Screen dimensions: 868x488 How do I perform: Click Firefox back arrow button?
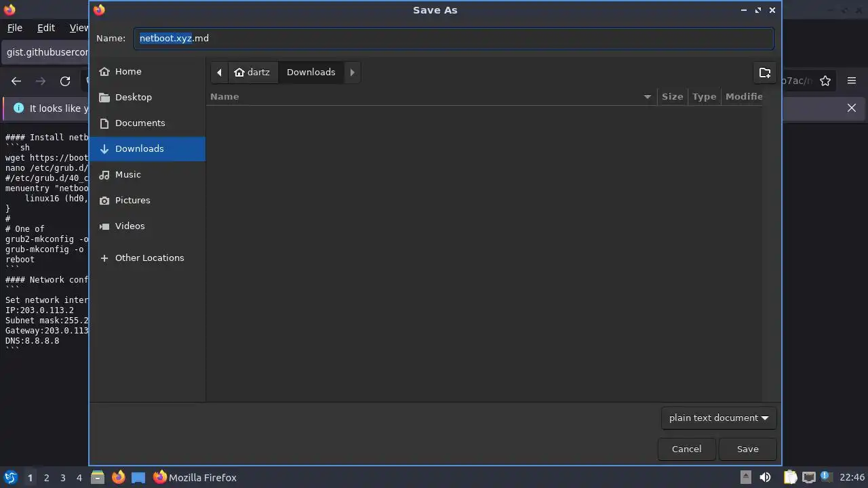(16, 81)
